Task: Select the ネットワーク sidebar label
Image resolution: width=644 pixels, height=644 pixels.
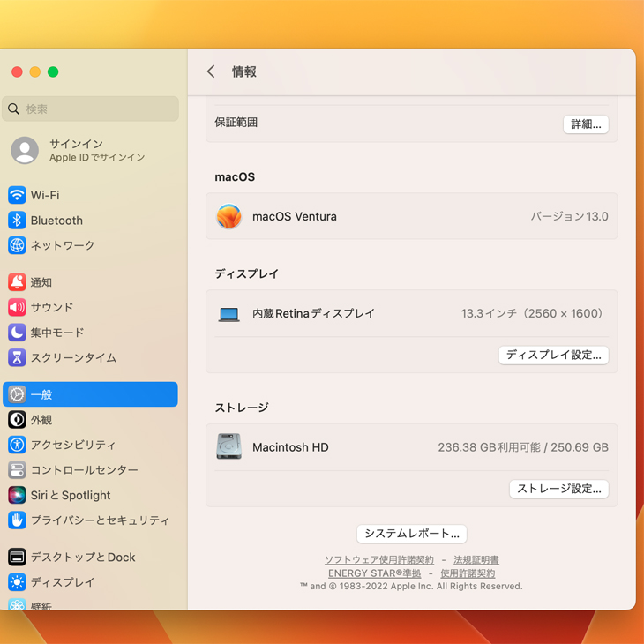Action: pyautogui.click(x=63, y=245)
